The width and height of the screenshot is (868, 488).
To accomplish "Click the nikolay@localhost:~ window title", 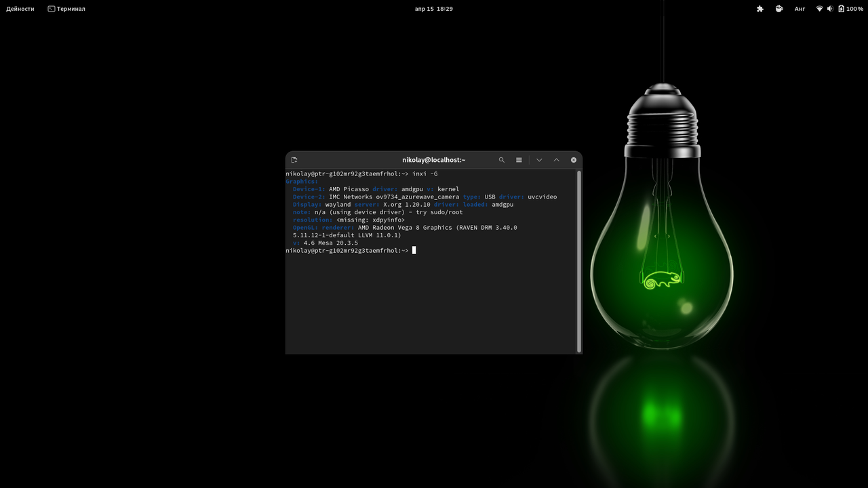I will [x=434, y=160].
